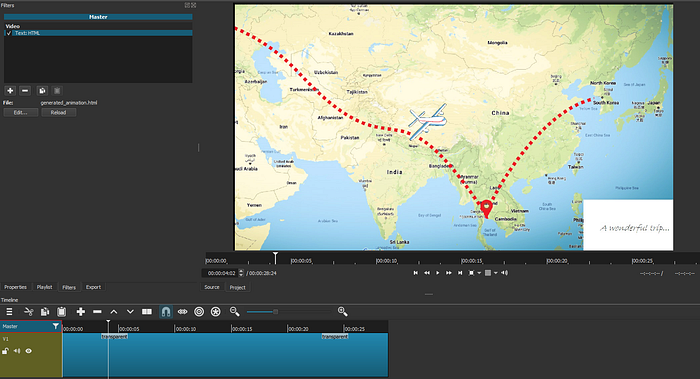Screen dimensions: 700x379
Task: Fast forward playback
Action: (x=449, y=273)
